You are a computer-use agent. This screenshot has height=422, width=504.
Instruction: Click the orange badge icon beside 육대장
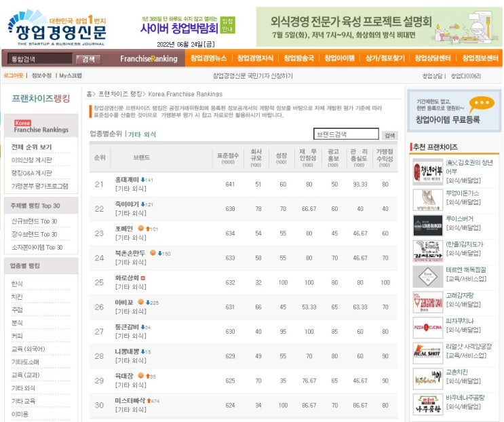pyautogui.click(x=140, y=375)
